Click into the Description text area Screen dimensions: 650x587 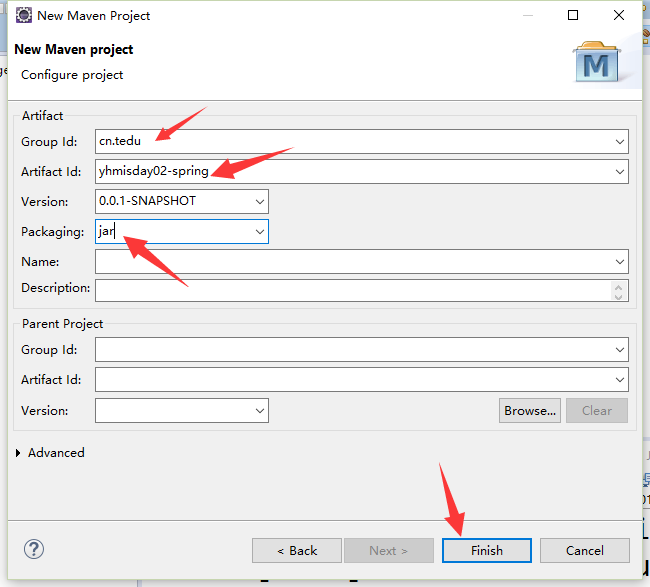[361, 290]
